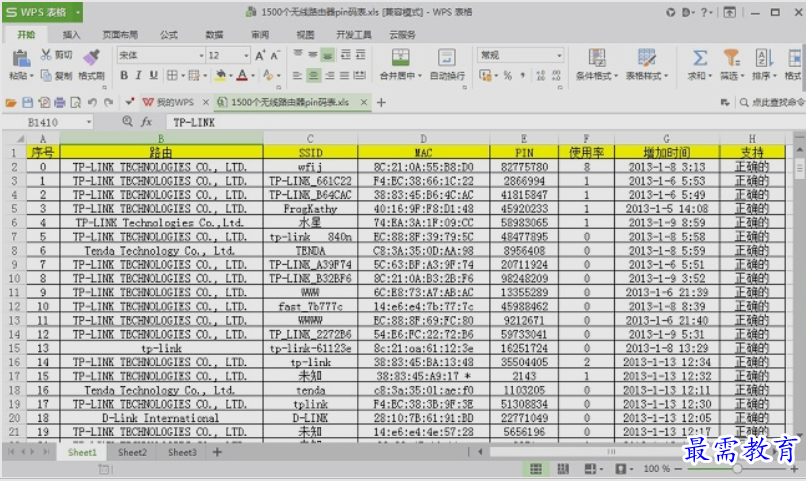
Task: Open the 审阅 ribbon tab
Action: click(260, 34)
